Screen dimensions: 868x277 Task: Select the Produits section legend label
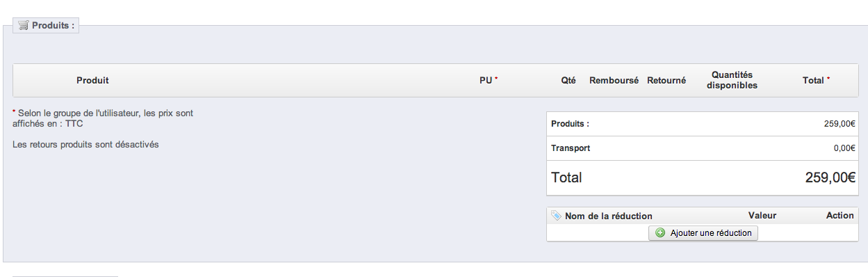pos(46,25)
